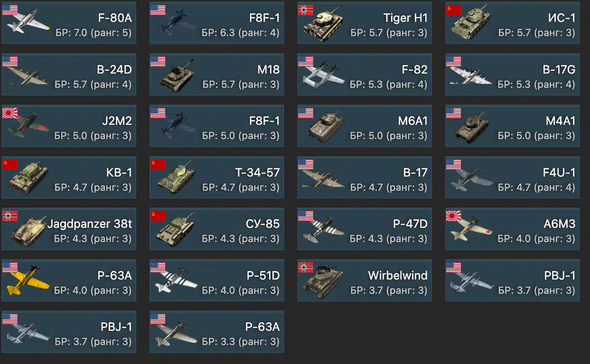The height and width of the screenshot is (364, 590).
Task: Click the F-82 twin-fuselage plane icon
Action: (x=323, y=77)
